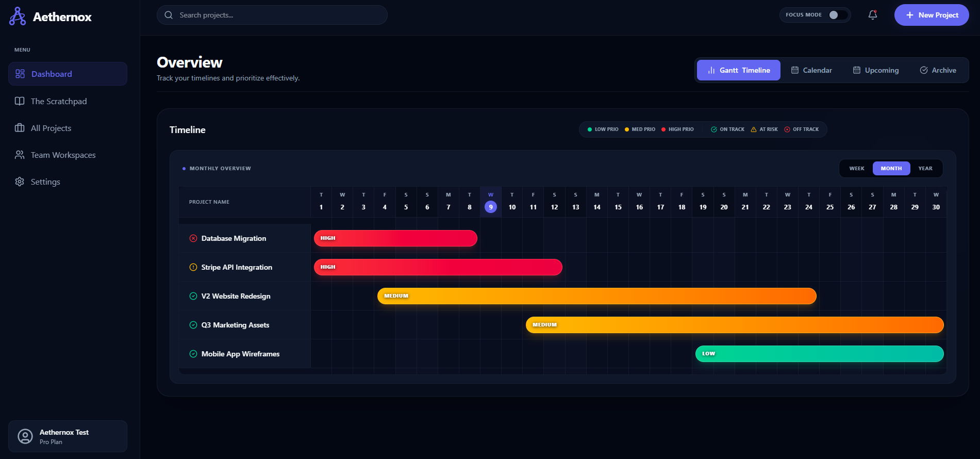Switch the timeline to Week view
The height and width of the screenshot is (459, 980).
pyautogui.click(x=857, y=169)
